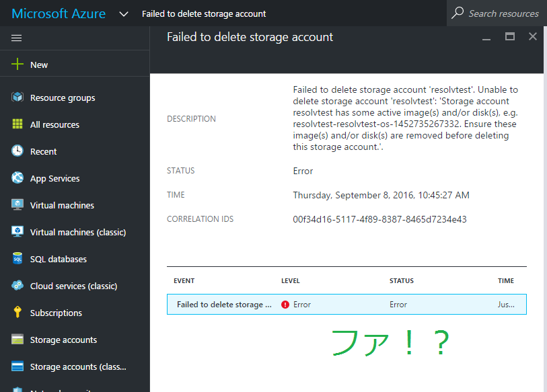Click the blade title 'Failed to delete storage account'
Viewport: 547px width, 392px height.
(250, 37)
